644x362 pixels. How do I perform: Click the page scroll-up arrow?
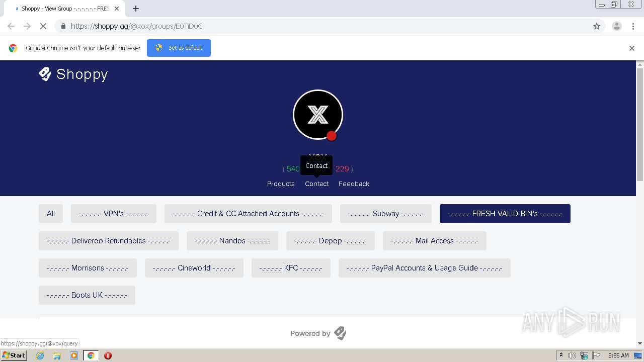(640, 64)
